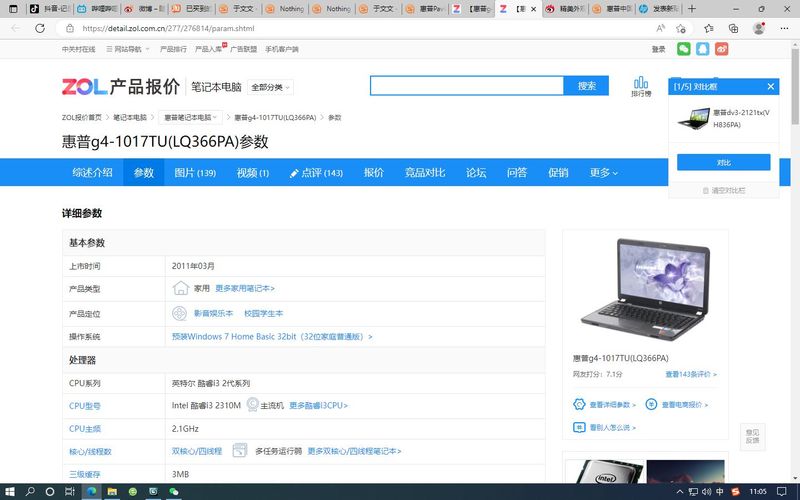Switch to the 点评 (143) tab

click(x=316, y=173)
